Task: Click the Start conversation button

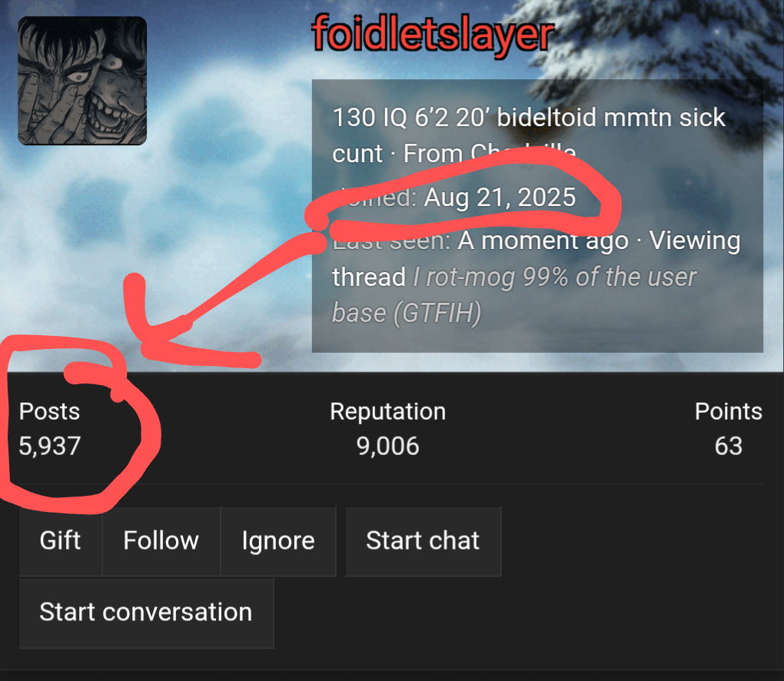Action: pos(146,613)
